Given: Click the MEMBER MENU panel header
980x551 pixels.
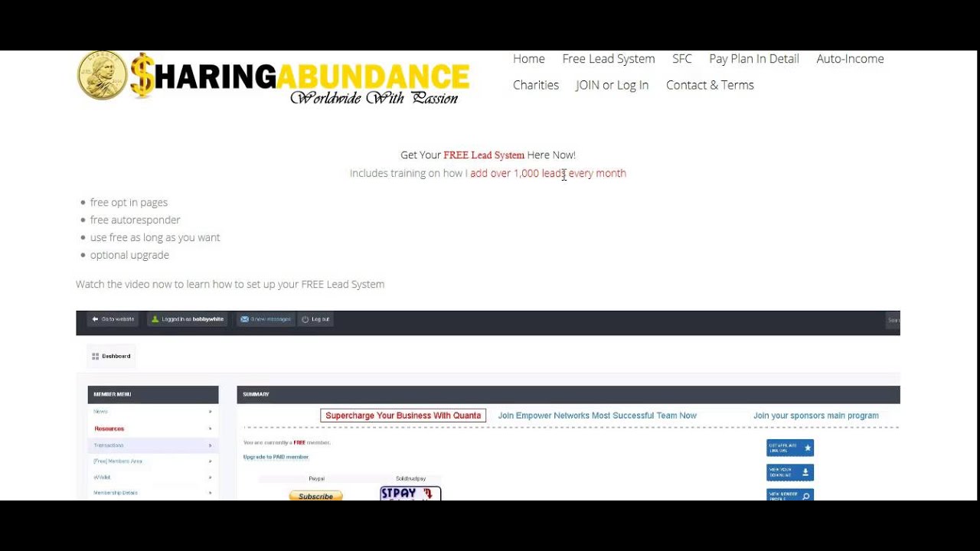Looking at the screenshot, I should [x=153, y=394].
